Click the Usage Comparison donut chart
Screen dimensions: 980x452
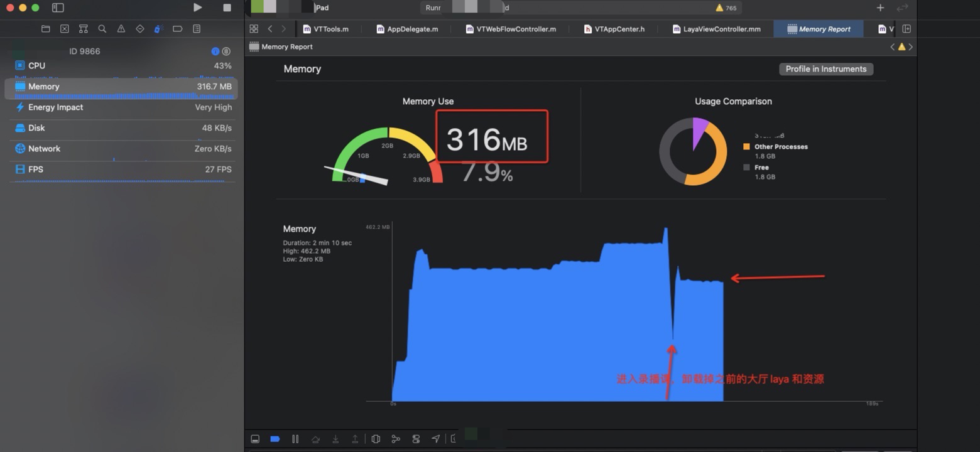[693, 151]
